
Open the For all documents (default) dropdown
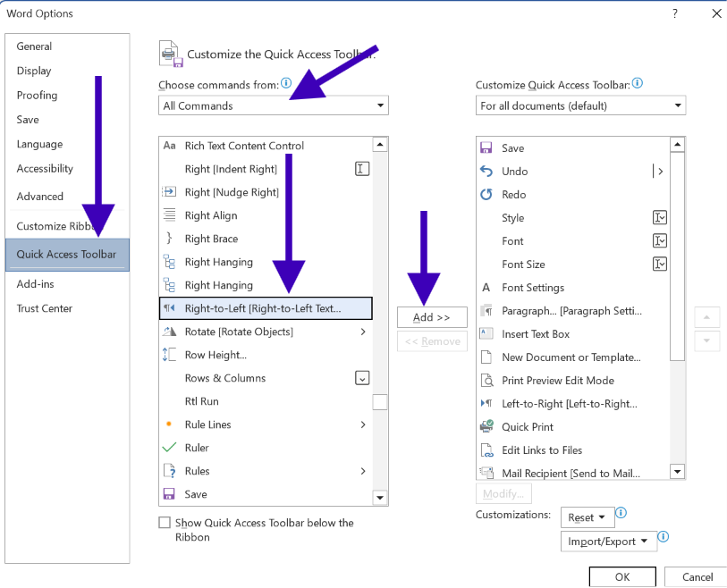580,105
